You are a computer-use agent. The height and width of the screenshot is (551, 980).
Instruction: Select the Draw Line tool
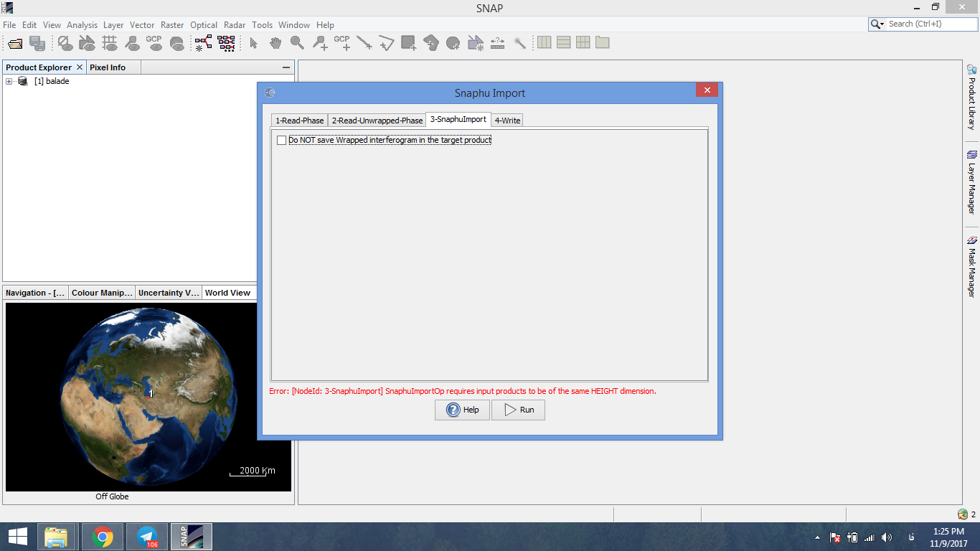pyautogui.click(x=364, y=43)
